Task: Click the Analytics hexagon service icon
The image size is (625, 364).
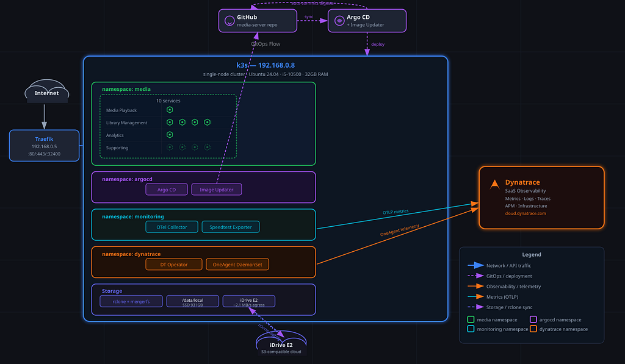Action: pyautogui.click(x=170, y=135)
